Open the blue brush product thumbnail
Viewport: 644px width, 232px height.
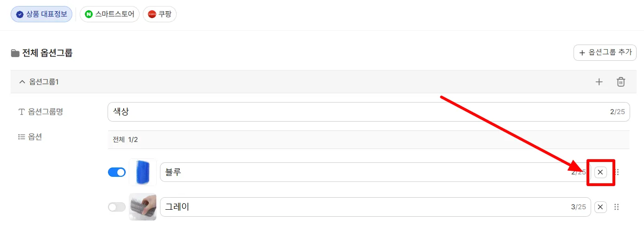(x=143, y=172)
